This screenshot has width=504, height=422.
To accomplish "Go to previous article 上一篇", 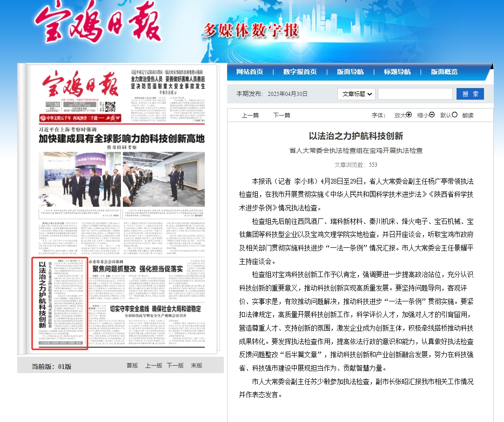I will coord(250,115).
